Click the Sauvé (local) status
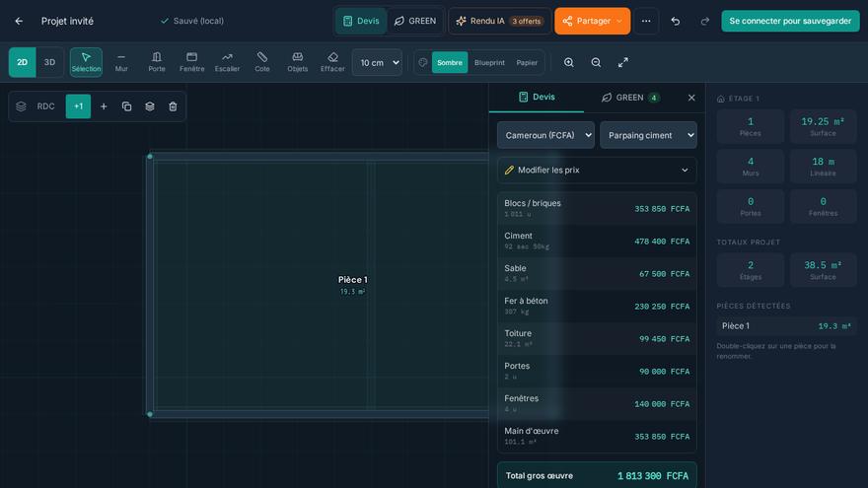The width and height of the screenshot is (868, 488). click(192, 21)
